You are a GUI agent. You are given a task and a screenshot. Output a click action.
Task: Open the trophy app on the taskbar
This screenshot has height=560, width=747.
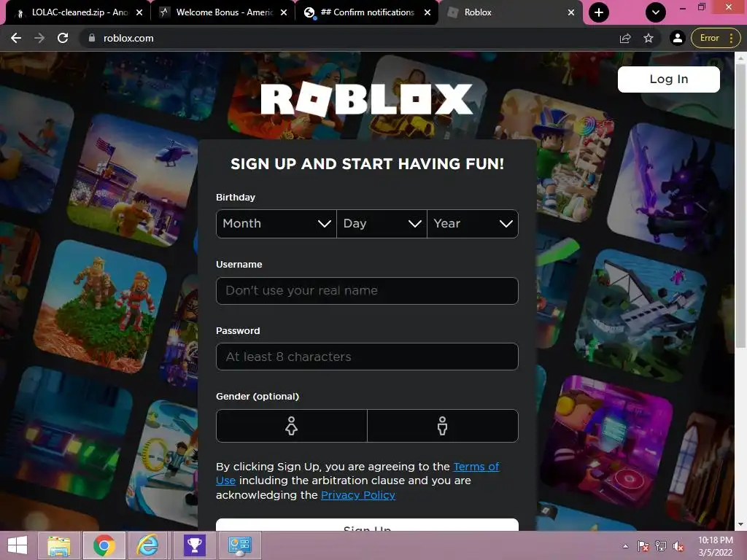click(194, 545)
